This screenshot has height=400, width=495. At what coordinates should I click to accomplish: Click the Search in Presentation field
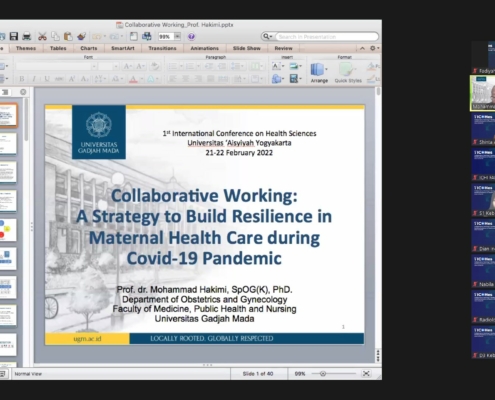tap(327, 36)
